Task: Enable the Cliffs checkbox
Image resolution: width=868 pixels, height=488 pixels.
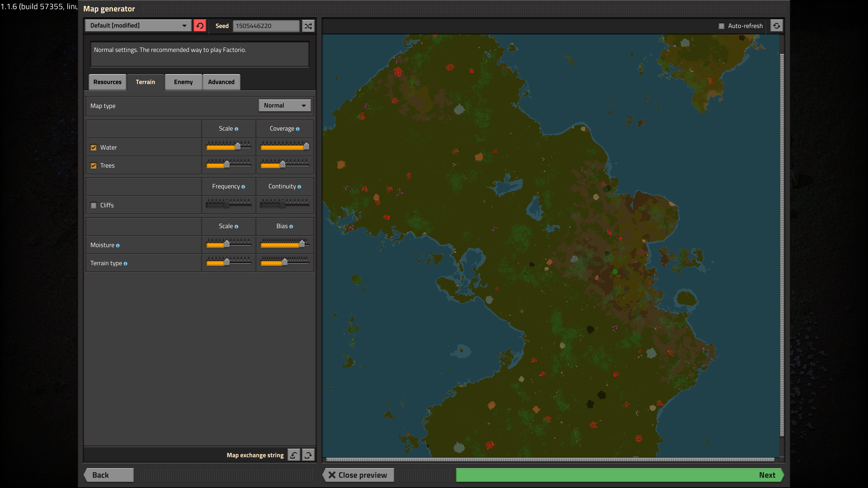Action: pyautogui.click(x=94, y=205)
